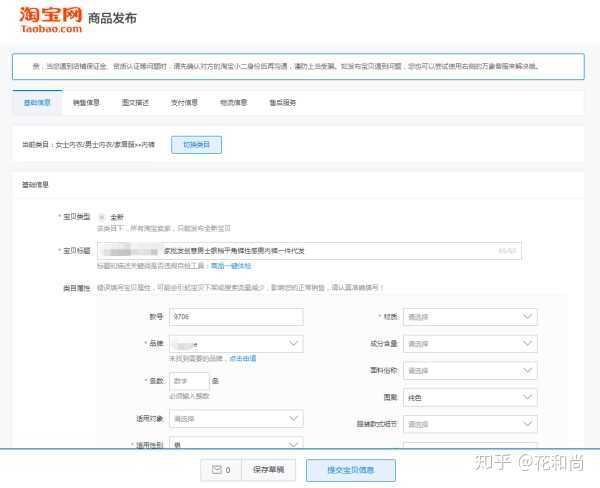Open the 品牌 dropdown
This screenshot has width=600, height=488.
(236, 343)
